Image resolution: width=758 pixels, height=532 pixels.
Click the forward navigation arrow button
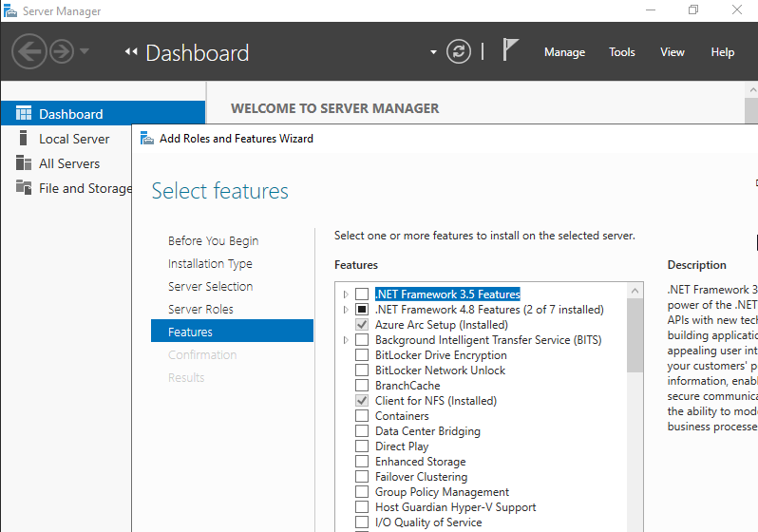click(62, 51)
